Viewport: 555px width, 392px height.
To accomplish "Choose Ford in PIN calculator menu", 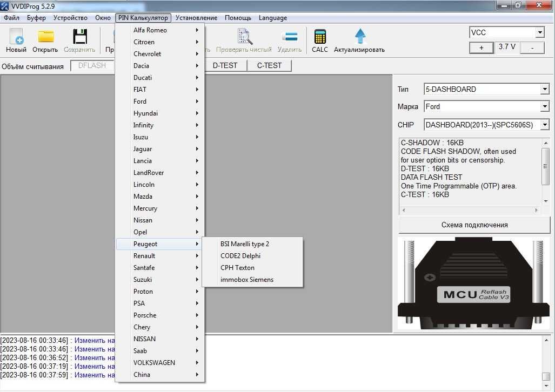I will click(x=161, y=102).
